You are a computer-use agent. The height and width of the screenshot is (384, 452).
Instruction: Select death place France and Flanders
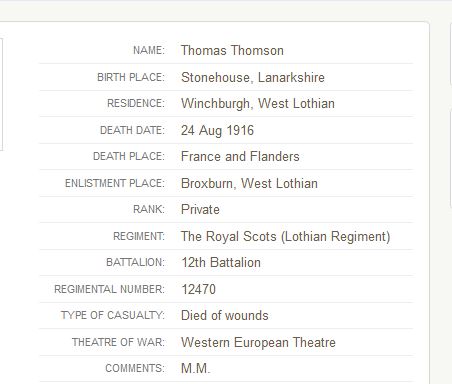tap(240, 156)
